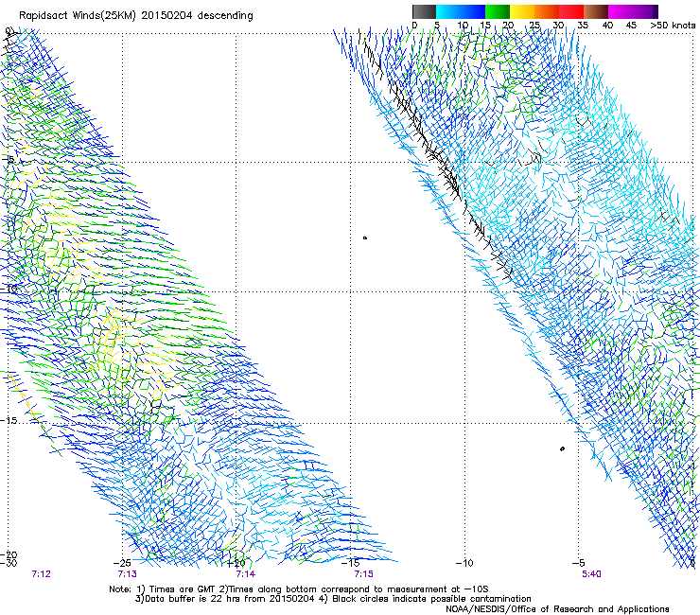Click the red 30-35 knots legend swatch
This screenshot has height=615, width=700.
pos(571,11)
